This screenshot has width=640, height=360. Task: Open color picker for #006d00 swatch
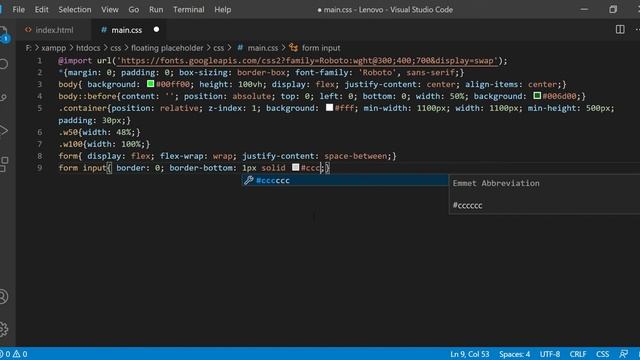pos(537,96)
